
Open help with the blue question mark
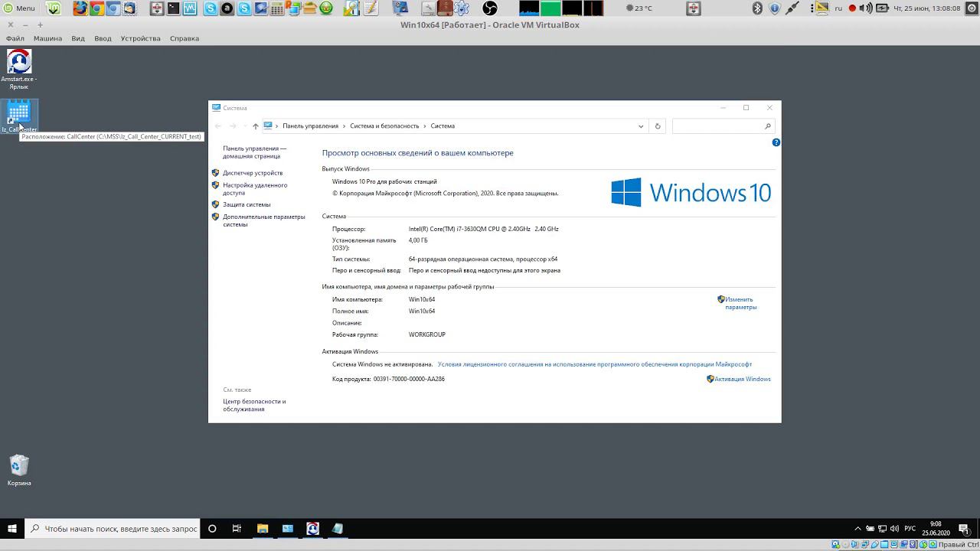pyautogui.click(x=776, y=142)
